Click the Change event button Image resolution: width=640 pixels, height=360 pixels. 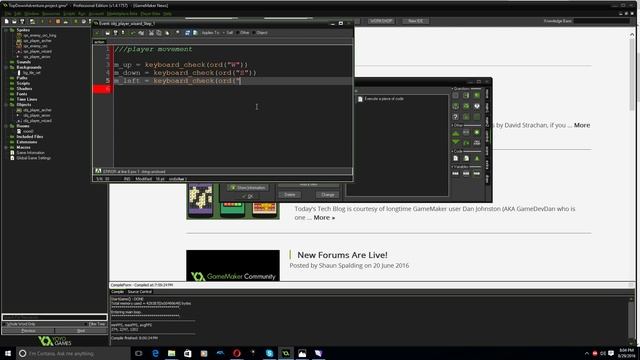click(328, 195)
